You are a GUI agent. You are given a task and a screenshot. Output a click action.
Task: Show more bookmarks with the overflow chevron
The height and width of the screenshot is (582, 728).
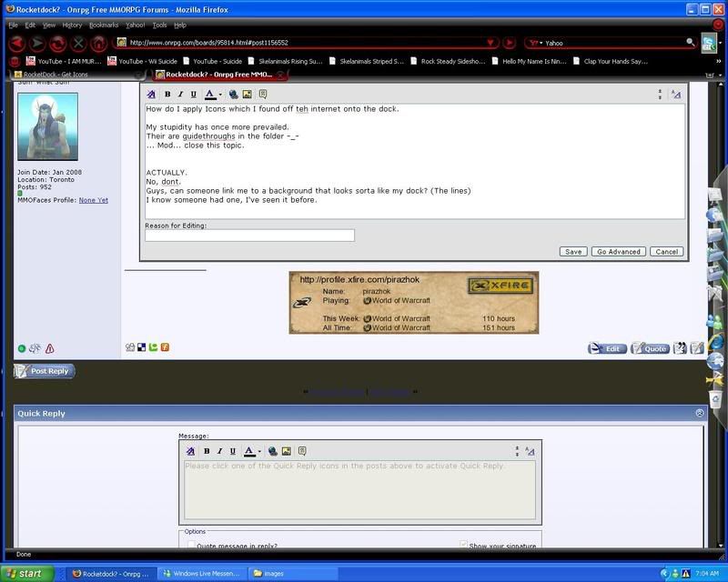tap(719, 61)
